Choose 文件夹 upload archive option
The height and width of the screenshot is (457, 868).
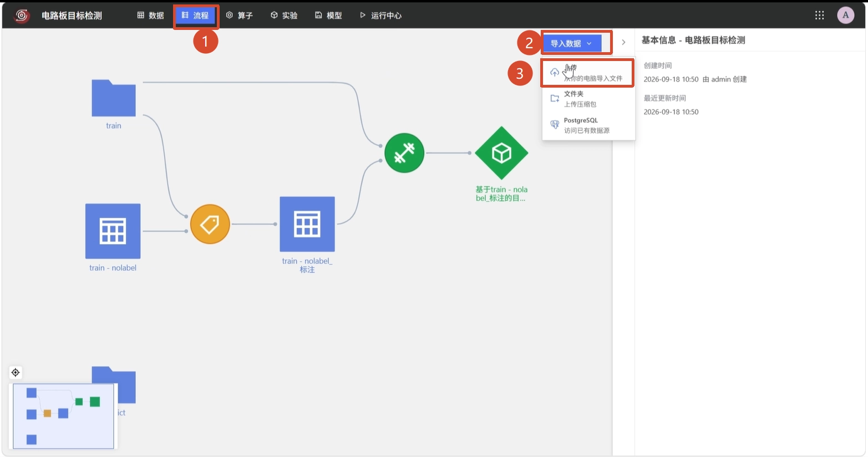[x=588, y=99]
